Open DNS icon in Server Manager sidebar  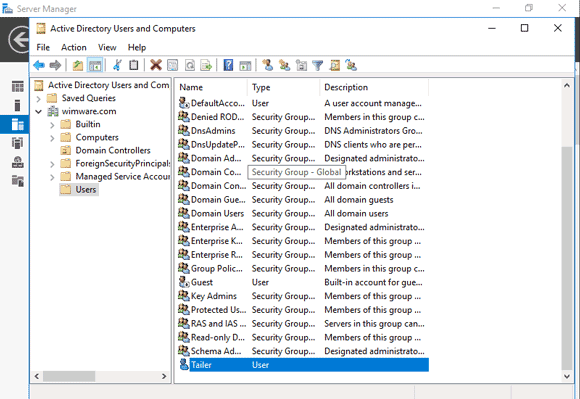[17, 162]
